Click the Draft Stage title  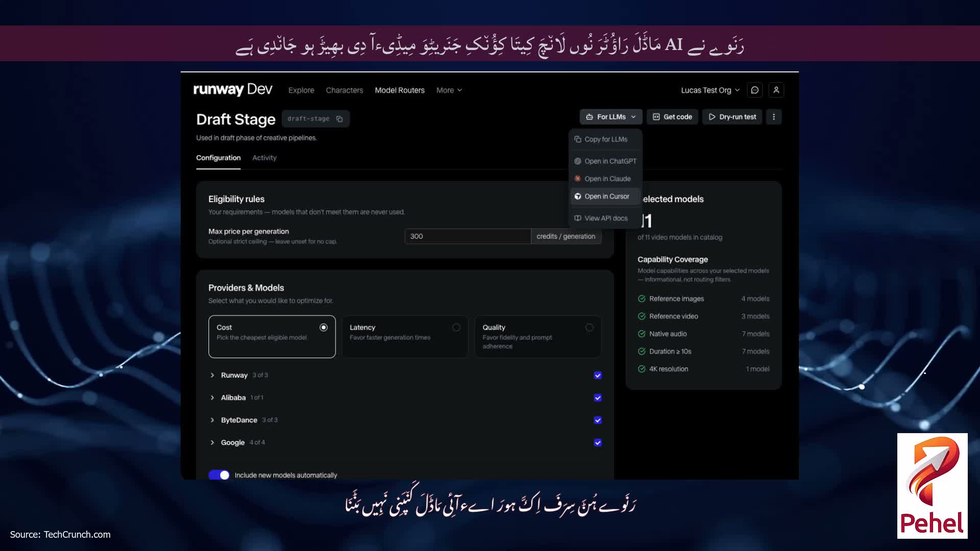pos(236,119)
